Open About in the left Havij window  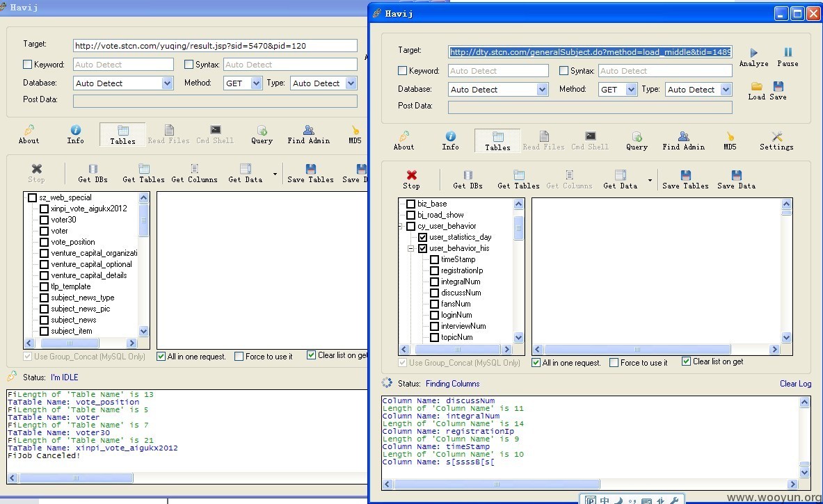click(29, 135)
